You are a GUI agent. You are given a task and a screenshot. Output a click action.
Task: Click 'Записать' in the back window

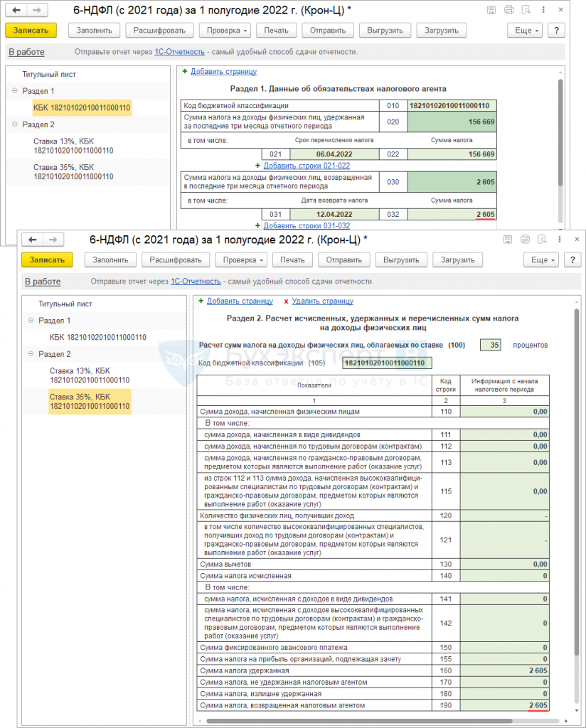[x=31, y=30]
